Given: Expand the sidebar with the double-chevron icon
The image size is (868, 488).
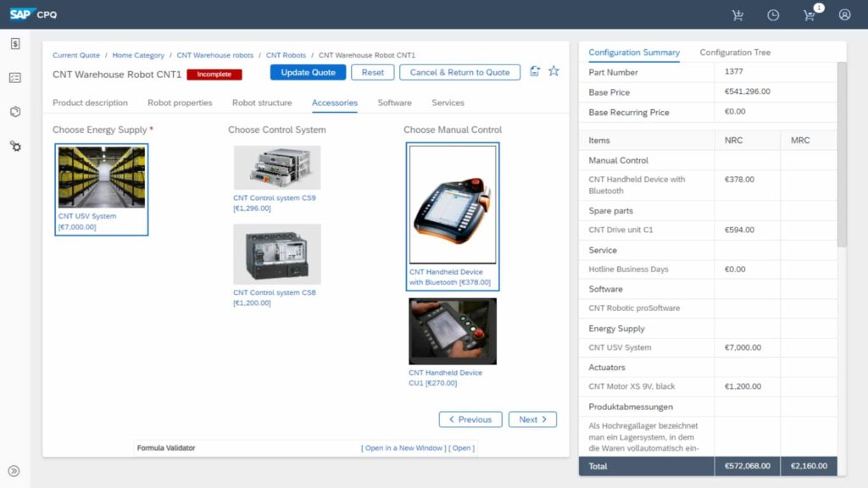Looking at the screenshot, I should coord(14,471).
